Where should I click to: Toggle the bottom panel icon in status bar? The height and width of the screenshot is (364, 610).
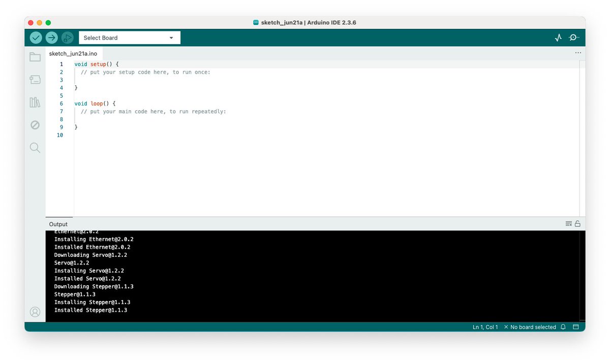576,327
